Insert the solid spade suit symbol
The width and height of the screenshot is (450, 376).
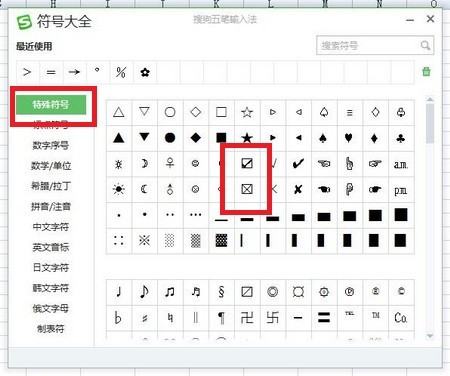[323, 138]
